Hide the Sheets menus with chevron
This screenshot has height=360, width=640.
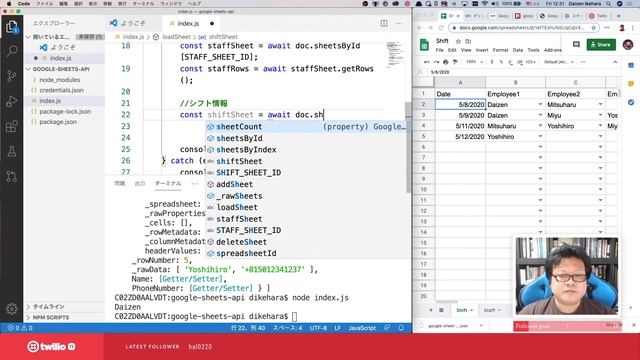point(615,62)
